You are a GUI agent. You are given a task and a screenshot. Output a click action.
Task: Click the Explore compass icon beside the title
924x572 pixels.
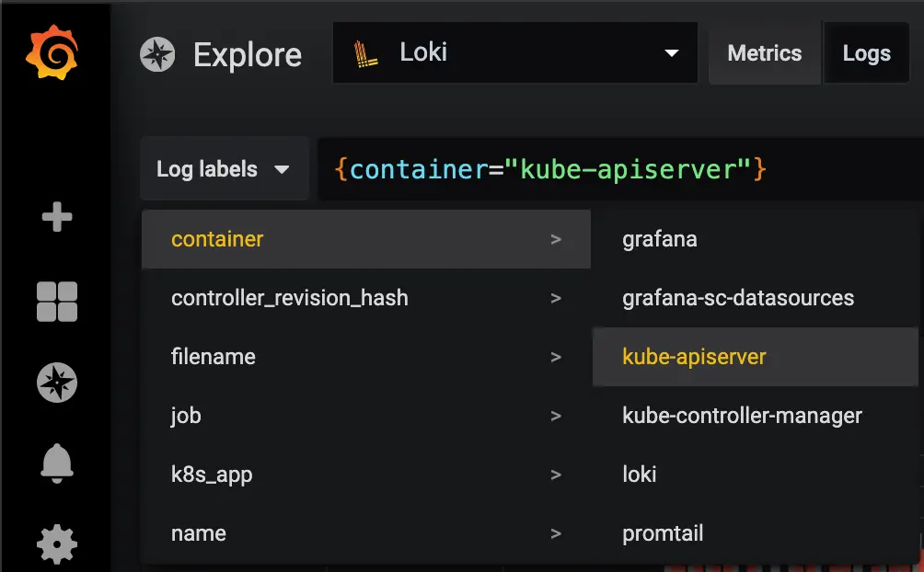(x=157, y=54)
